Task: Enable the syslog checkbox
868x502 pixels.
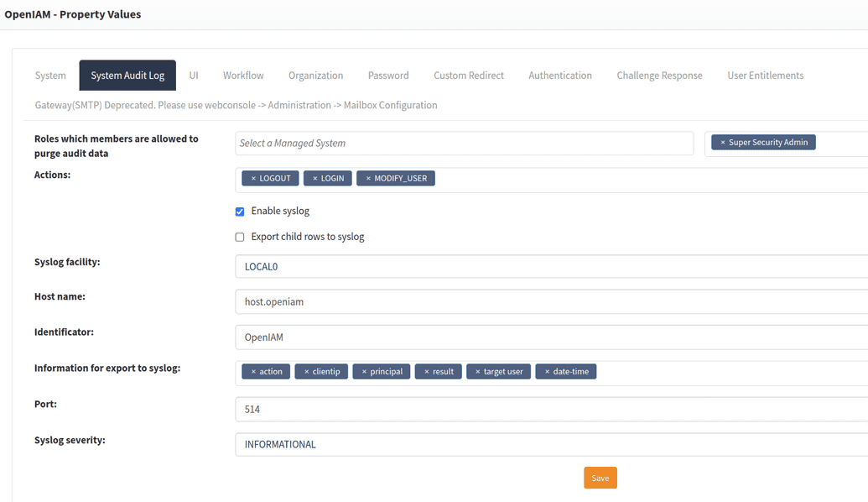Action: coord(240,212)
